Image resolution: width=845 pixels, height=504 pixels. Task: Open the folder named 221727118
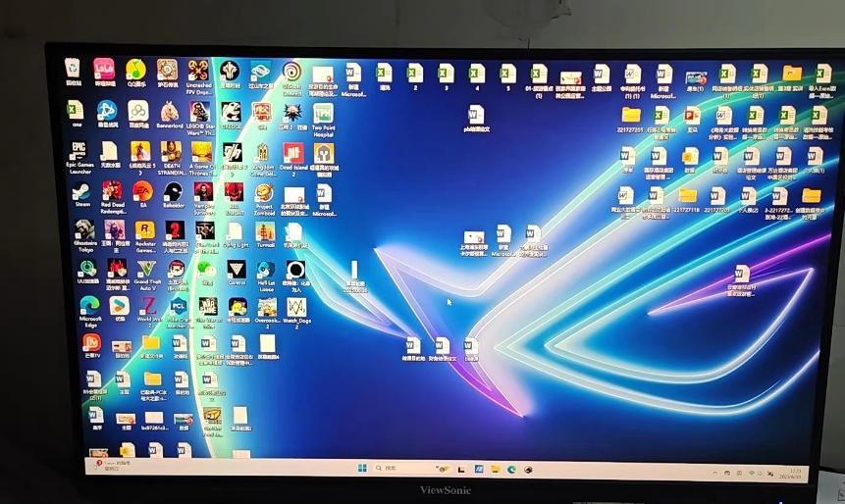(687, 199)
